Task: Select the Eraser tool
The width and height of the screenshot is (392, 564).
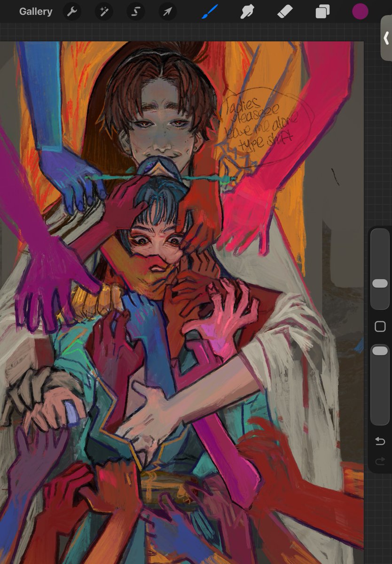Action: click(284, 12)
